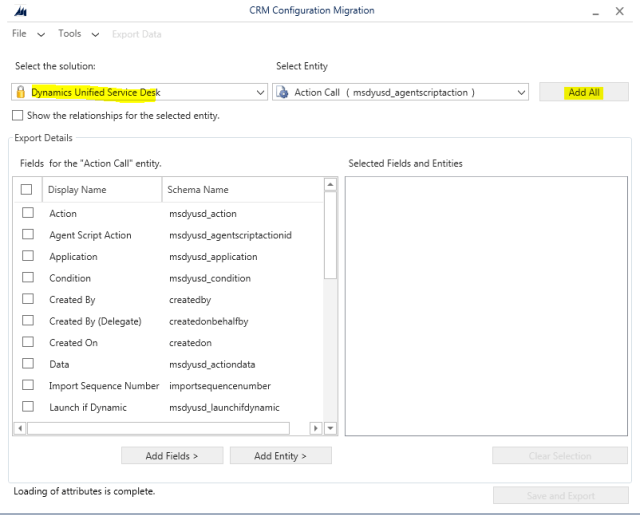This screenshot has width=640, height=516.
Task: Click the Save and Export button
Action: [560, 496]
